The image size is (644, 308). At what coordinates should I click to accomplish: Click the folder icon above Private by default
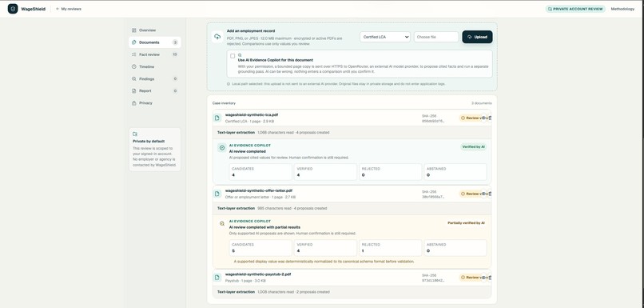point(135,134)
